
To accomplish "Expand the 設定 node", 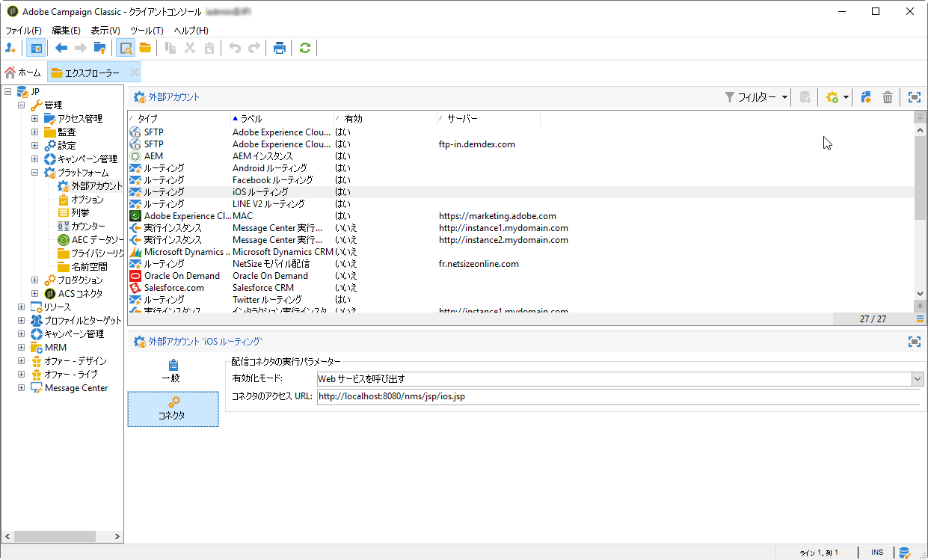I will point(34,146).
